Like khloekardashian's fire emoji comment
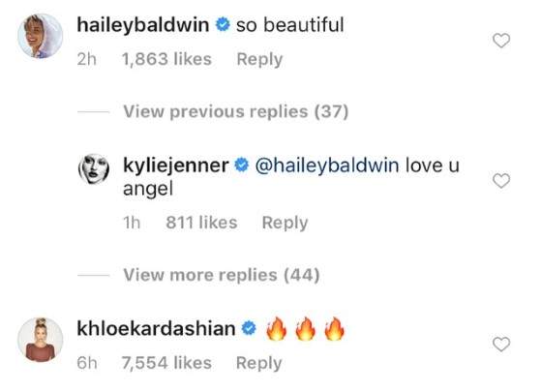Screen dimensions: 542x392 [501, 345]
